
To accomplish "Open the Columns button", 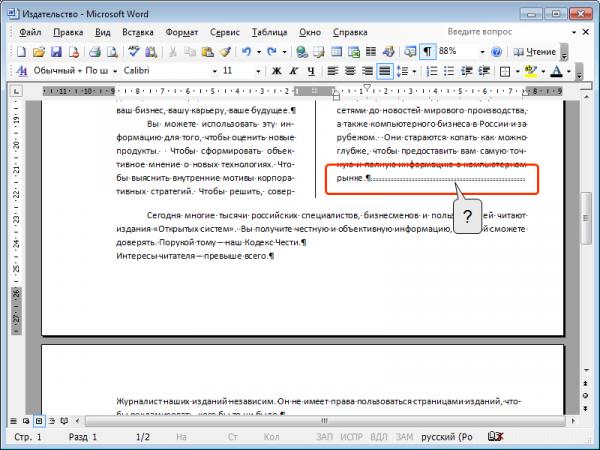I will click(x=371, y=52).
